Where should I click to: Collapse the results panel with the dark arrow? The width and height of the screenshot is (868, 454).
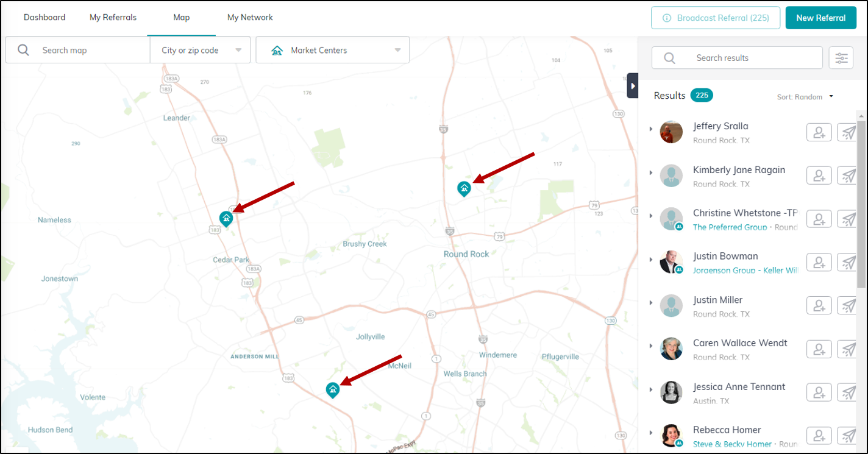pyautogui.click(x=632, y=85)
